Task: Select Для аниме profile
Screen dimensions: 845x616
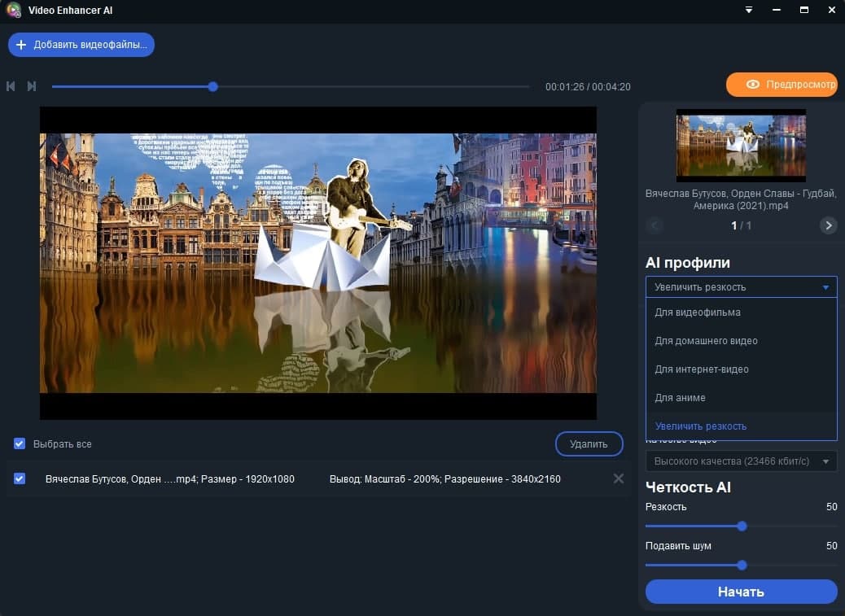Action: 741,398
